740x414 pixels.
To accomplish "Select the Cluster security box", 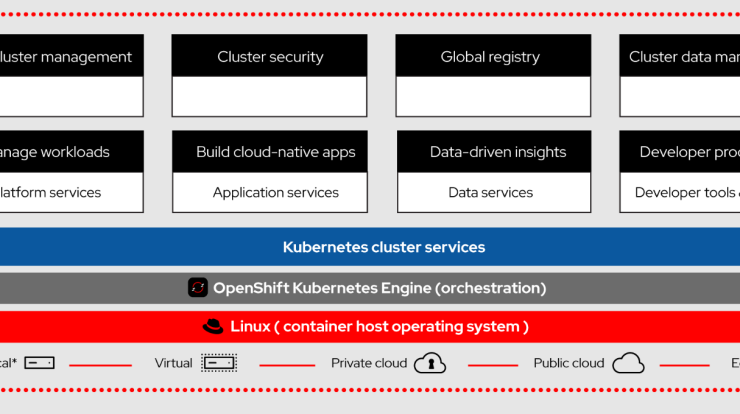I will pyautogui.click(x=269, y=76).
